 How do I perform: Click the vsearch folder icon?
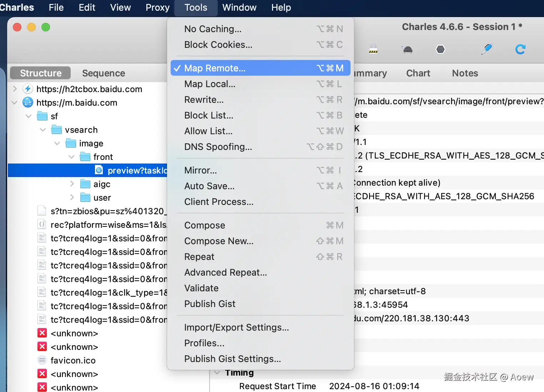(x=56, y=130)
